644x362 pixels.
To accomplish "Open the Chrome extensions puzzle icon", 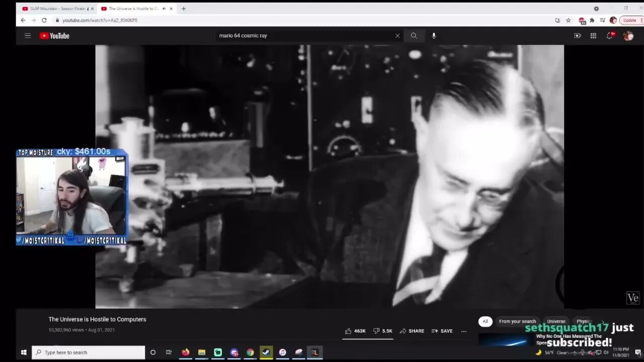I will tap(592, 20).
